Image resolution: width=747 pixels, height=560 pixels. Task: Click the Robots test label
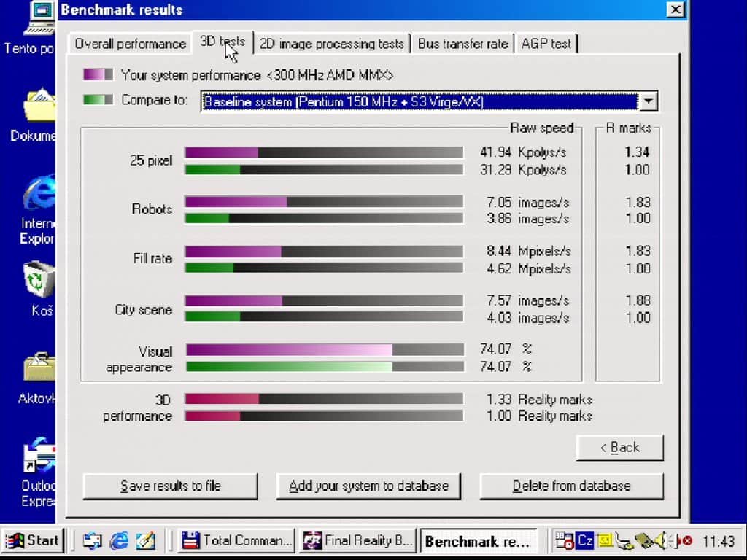pyautogui.click(x=152, y=209)
